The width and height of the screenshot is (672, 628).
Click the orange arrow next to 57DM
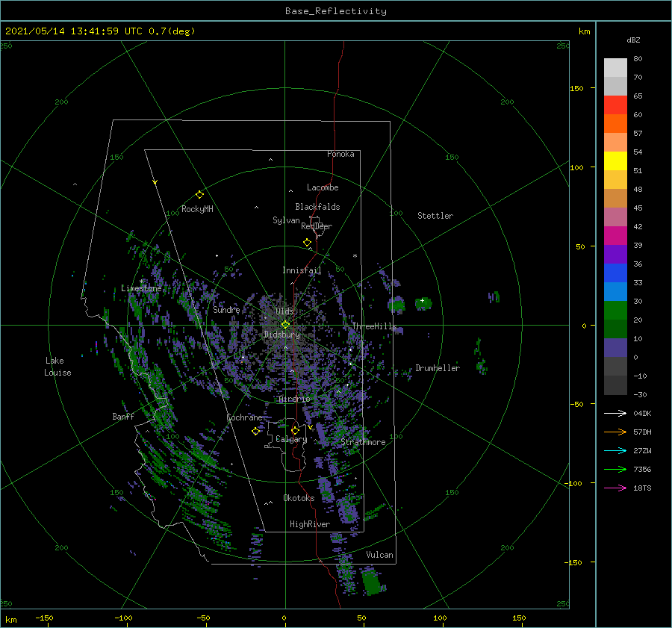(615, 432)
